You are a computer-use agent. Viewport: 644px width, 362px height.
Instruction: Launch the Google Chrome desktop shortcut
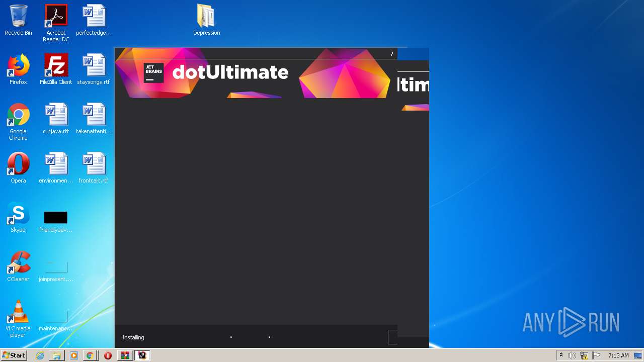click(18, 122)
